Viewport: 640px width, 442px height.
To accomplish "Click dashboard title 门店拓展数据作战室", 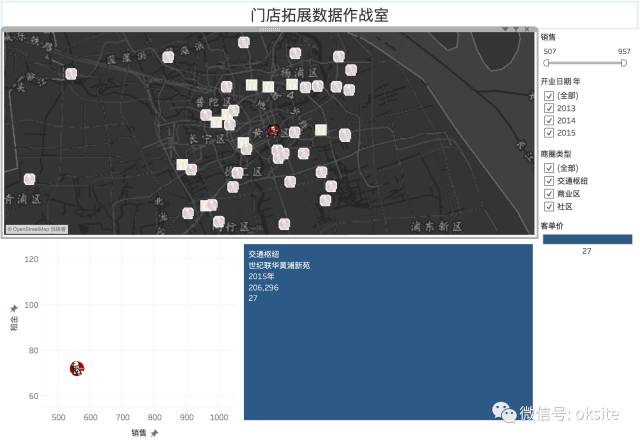I will tap(319, 16).
